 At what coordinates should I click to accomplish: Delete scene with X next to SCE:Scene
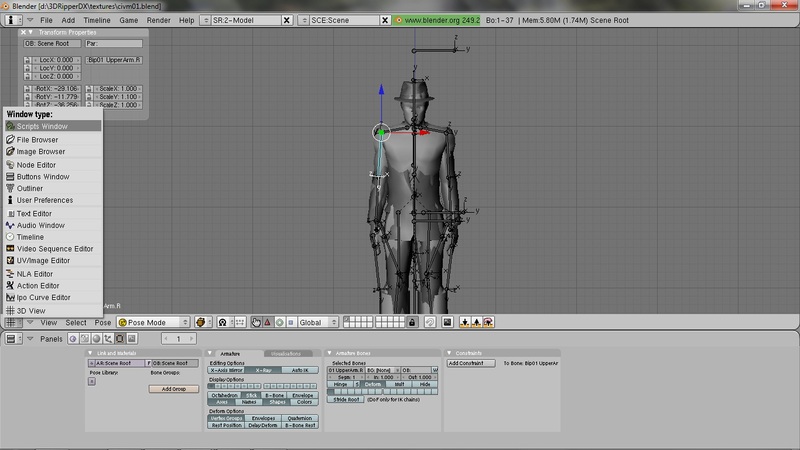pyautogui.click(x=385, y=20)
